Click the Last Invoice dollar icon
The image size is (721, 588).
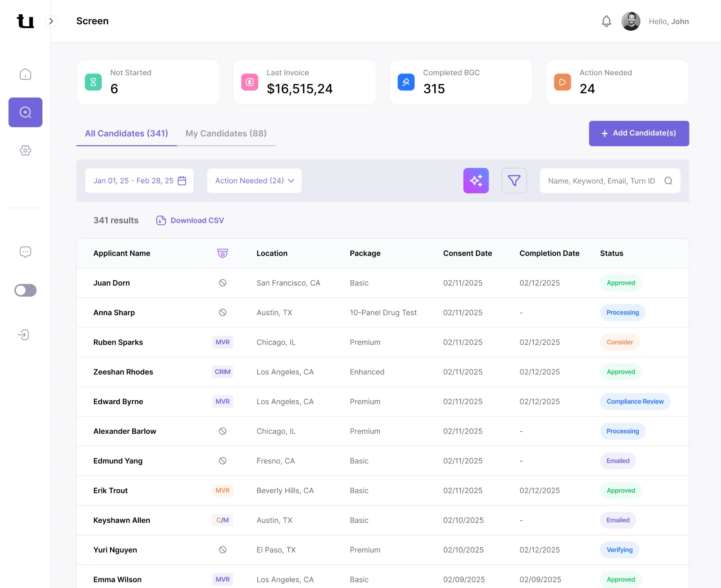tap(249, 82)
